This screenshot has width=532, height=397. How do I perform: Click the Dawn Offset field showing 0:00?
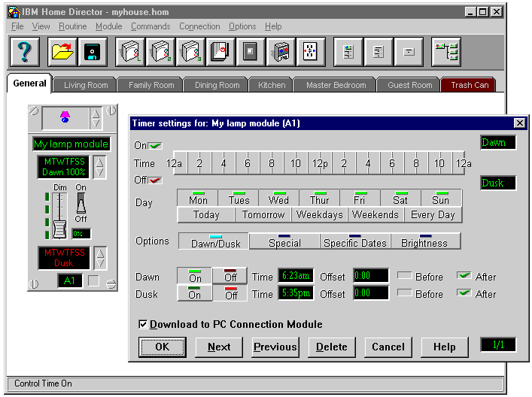click(370, 276)
